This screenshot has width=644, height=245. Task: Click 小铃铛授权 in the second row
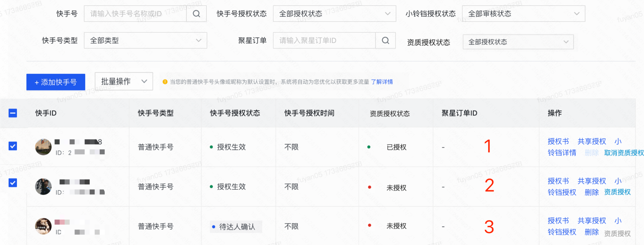[562, 192]
